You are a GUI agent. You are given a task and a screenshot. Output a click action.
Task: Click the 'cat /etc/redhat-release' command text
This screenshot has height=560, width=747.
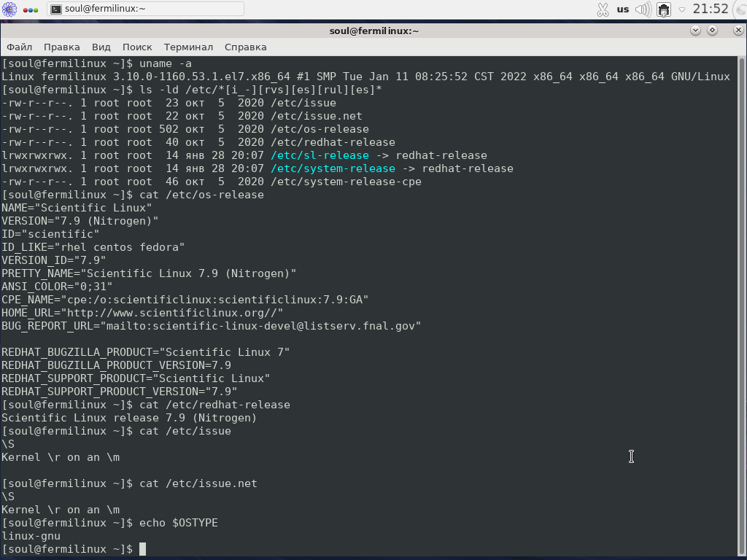click(x=214, y=405)
